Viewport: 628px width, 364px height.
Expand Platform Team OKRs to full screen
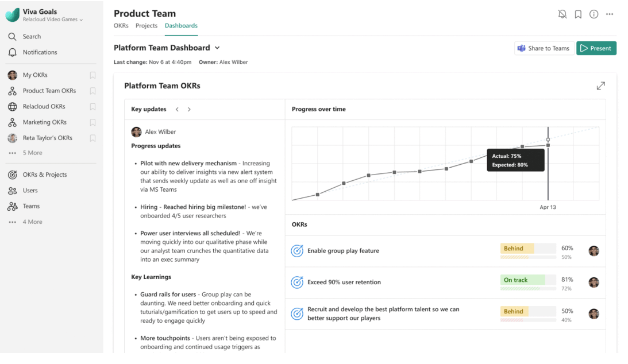coord(600,86)
